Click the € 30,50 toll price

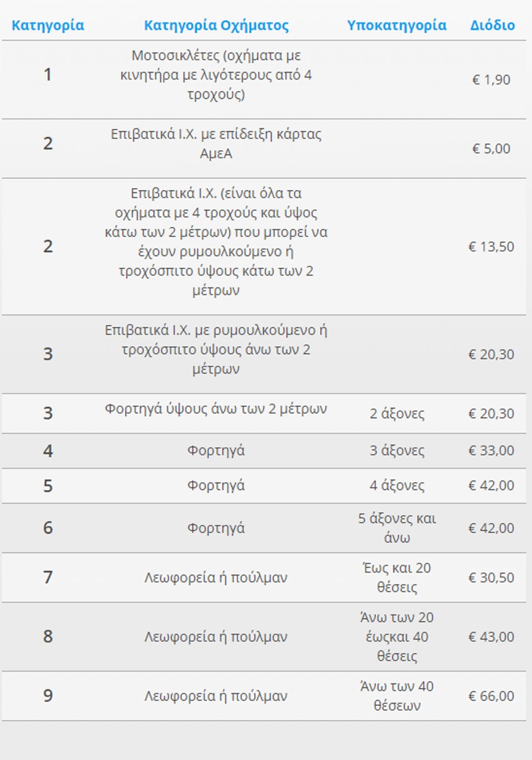tap(491, 577)
